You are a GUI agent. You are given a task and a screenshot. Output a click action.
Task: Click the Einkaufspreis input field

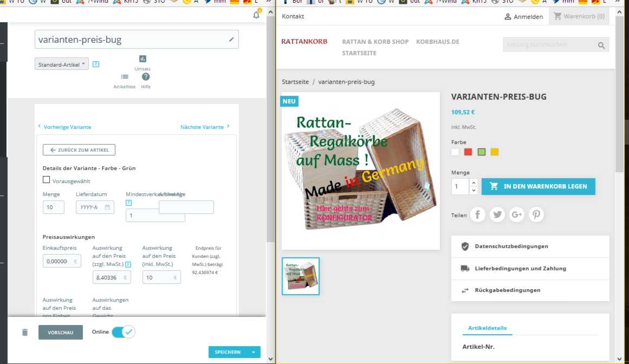click(62, 261)
